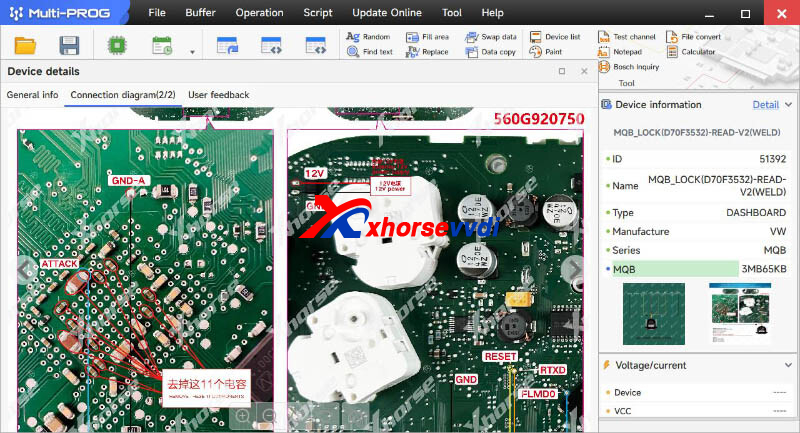Screen dimensions: 800x433
Task: Open the Bosch inquiry tool
Action: click(629, 67)
